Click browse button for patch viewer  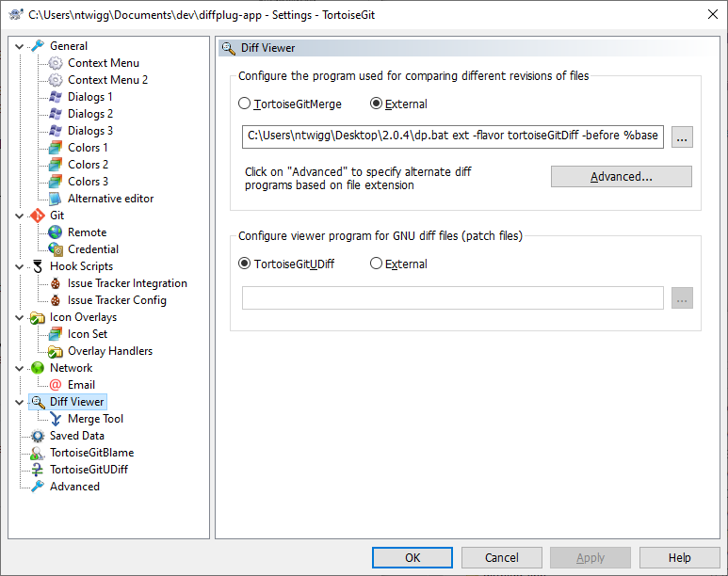(682, 298)
